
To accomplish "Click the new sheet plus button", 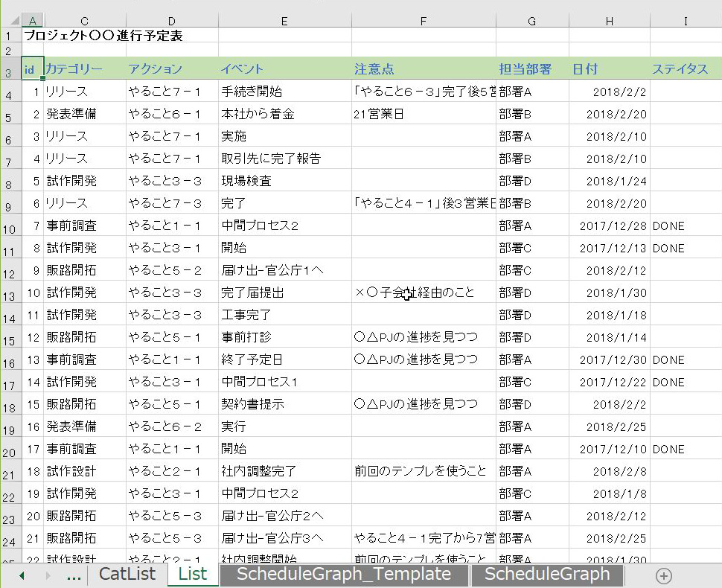I will (663, 575).
